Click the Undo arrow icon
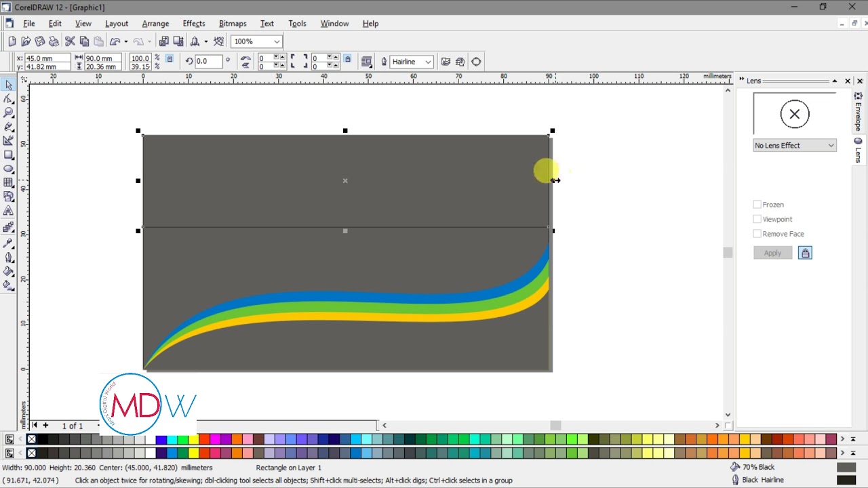868x488 pixels. pyautogui.click(x=115, y=41)
